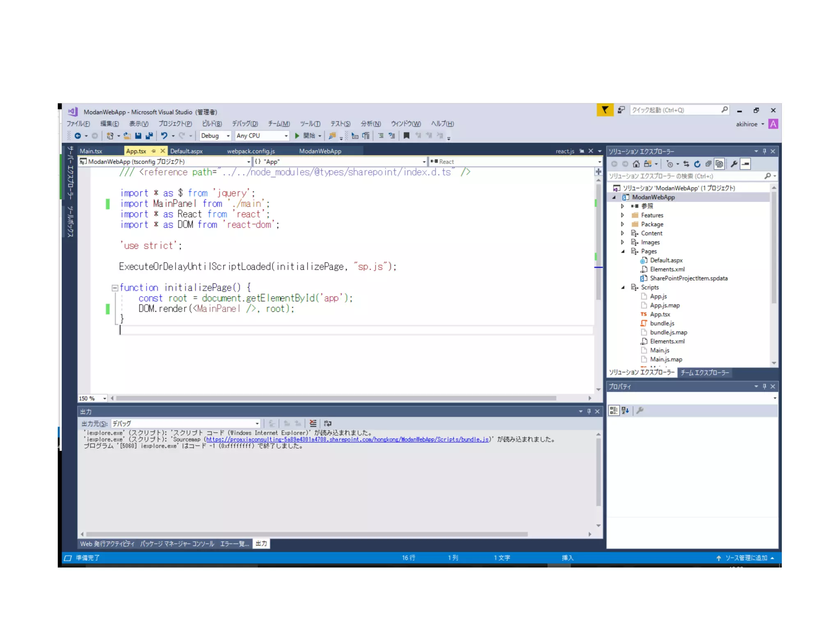Toggle Preview Selected Items button in Solution Explorer
Viewport: 840px width, 630px height.
coord(746,164)
